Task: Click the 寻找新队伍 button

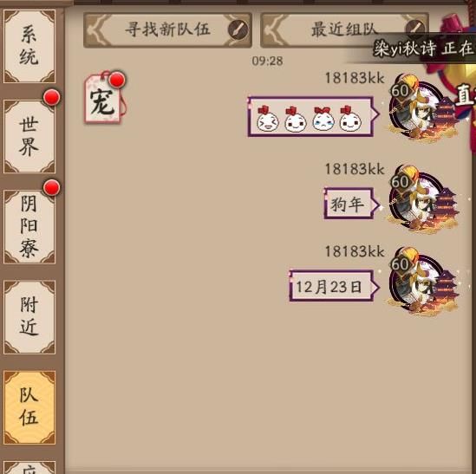Action: [167, 30]
